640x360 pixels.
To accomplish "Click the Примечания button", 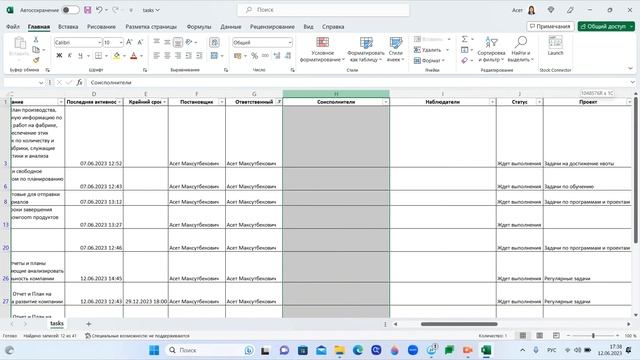I will 550,26.
